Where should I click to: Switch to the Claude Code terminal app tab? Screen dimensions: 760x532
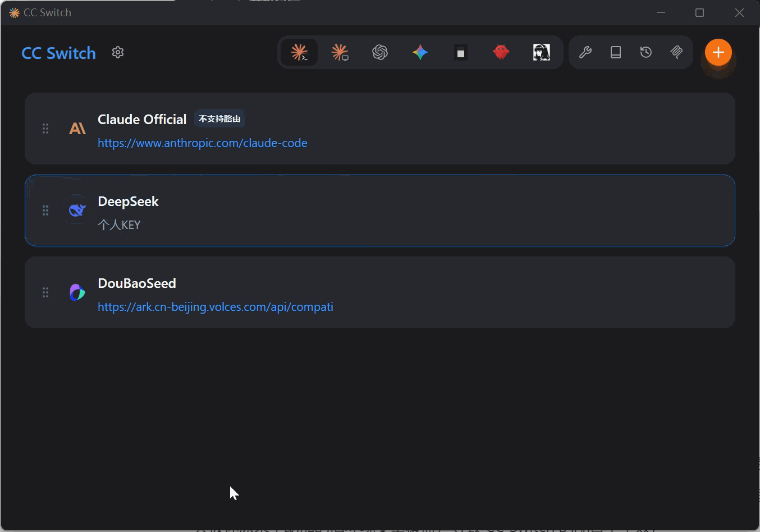click(x=299, y=53)
